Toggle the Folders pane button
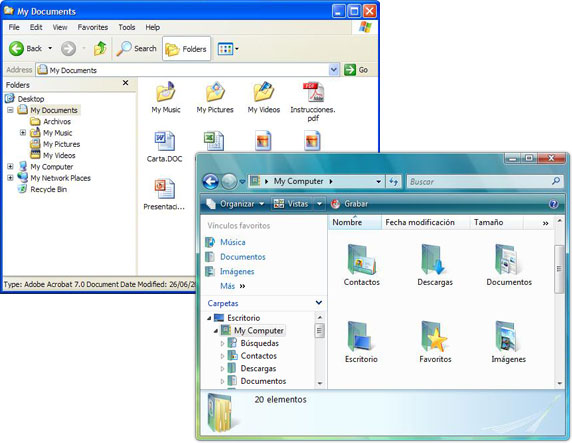 click(186, 49)
